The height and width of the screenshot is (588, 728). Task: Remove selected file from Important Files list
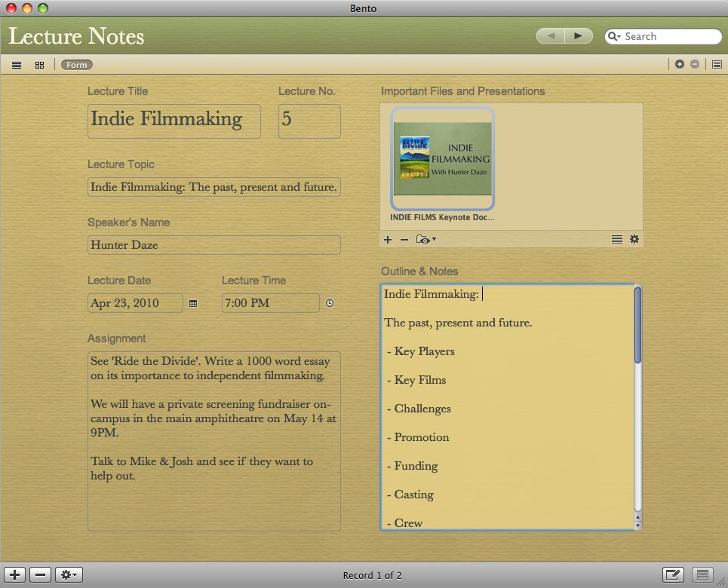(x=404, y=240)
